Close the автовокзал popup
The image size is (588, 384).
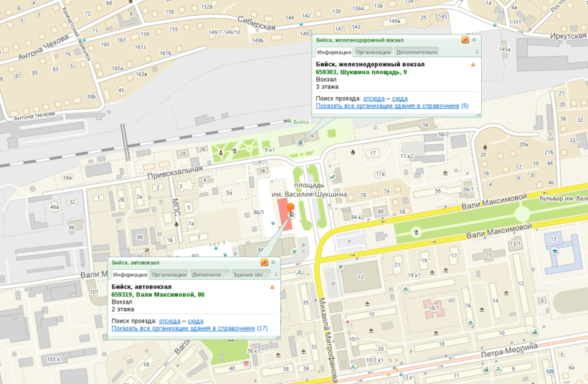[x=273, y=263]
